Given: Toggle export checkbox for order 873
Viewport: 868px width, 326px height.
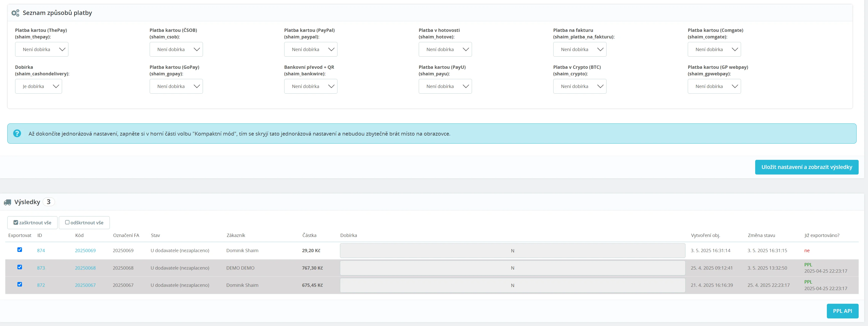Looking at the screenshot, I should coord(19,267).
